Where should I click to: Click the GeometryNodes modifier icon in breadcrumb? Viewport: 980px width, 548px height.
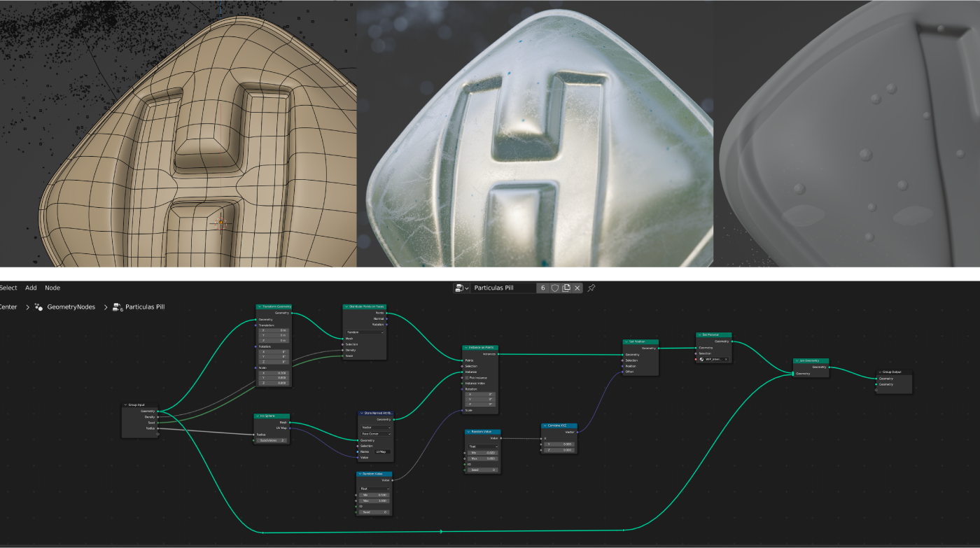click(x=38, y=307)
